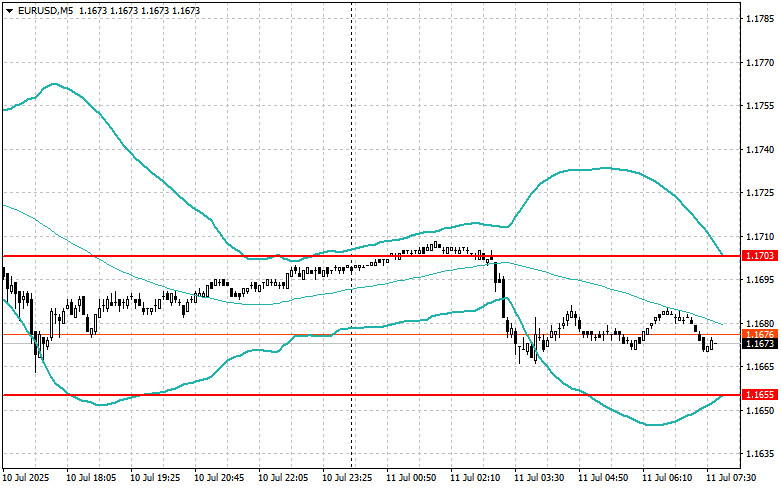781x489 pixels.
Task: Click the 1.1755 price scale label
Action: 760,106
